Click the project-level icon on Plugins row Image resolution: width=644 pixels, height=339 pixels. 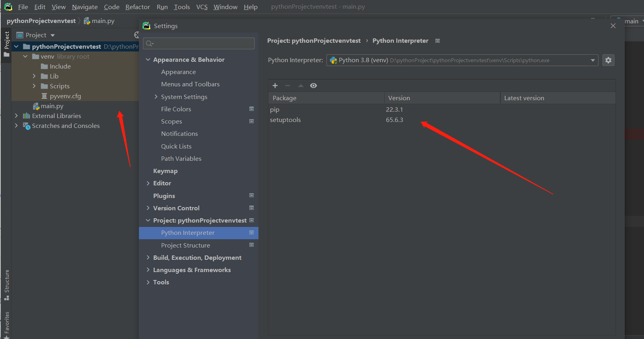click(x=251, y=196)
